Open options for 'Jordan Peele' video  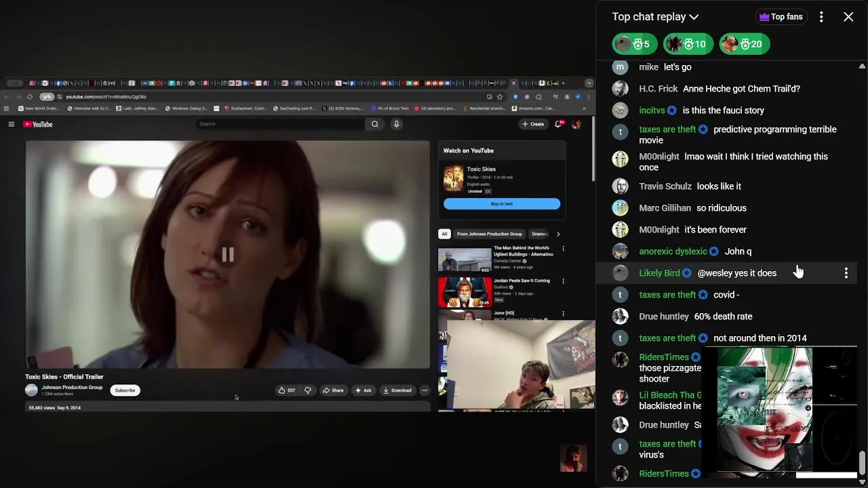(563, 281)
